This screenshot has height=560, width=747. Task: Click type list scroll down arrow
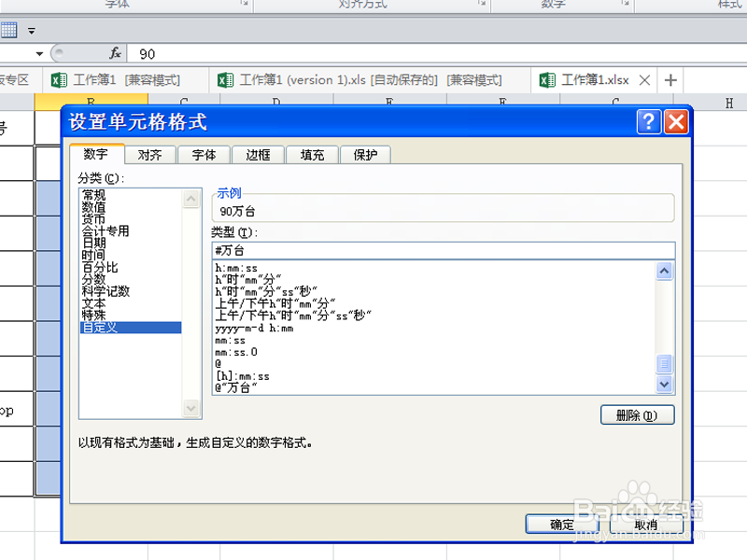pyautogui.click(x=664, y=384)
